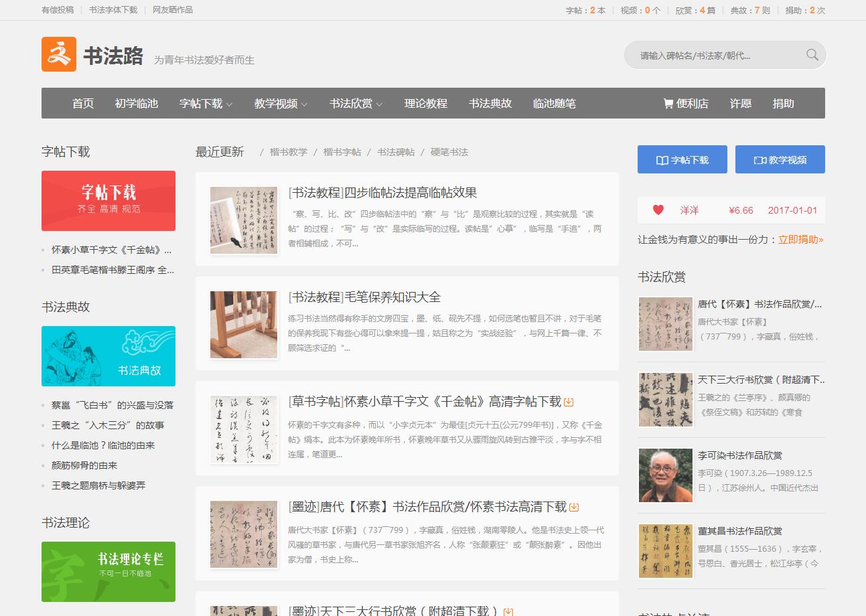The height and width of the screenshot is (616, 866).
Task: Select the 书法碑帖 filter tab
Action: (396, 152)
